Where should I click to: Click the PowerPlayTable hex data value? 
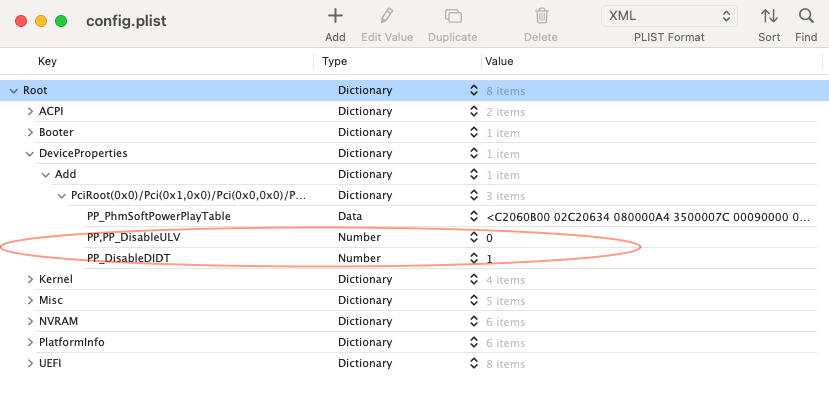point(648,217)
